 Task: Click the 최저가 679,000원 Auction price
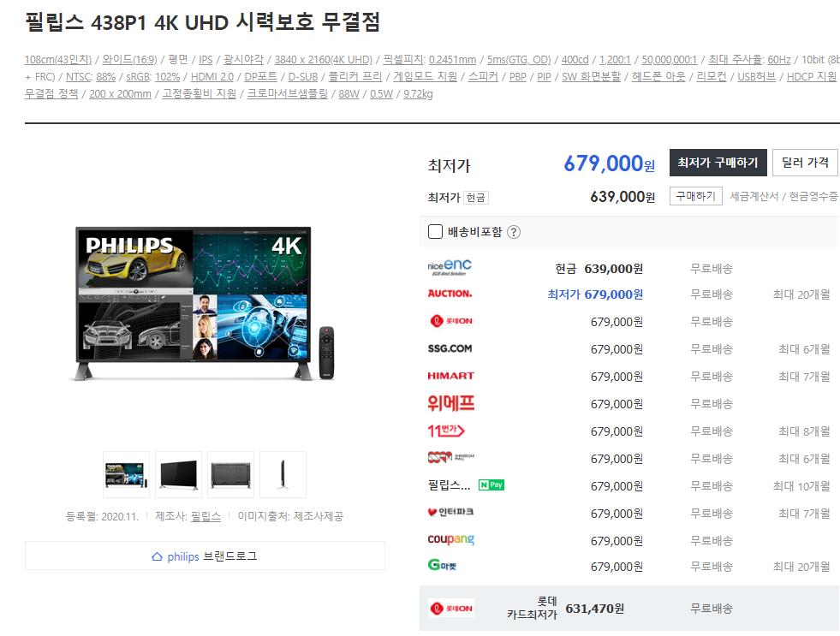595,294
